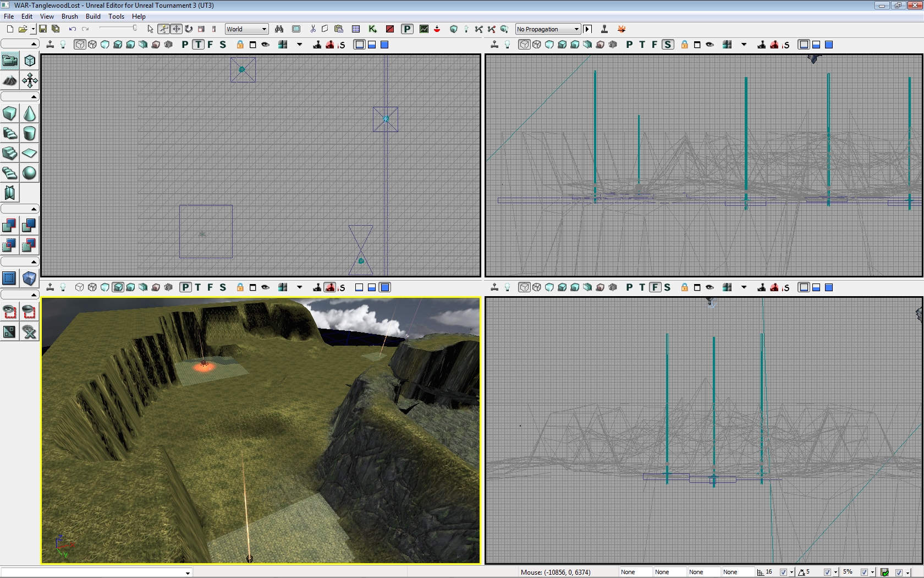The height and width of the screenshot is (578, 924).
Task: Select the Cube brush builder
Action: tap(10, 113)
